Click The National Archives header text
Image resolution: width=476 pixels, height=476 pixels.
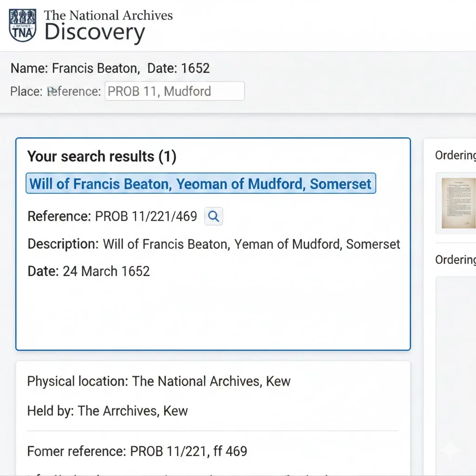(x=108, y=15)
